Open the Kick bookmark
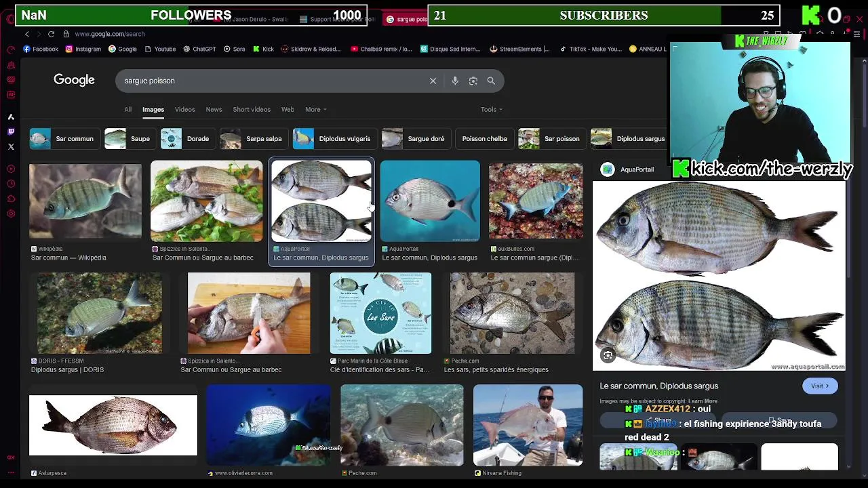Screen dimensions: 868x488 coord(263,49)
